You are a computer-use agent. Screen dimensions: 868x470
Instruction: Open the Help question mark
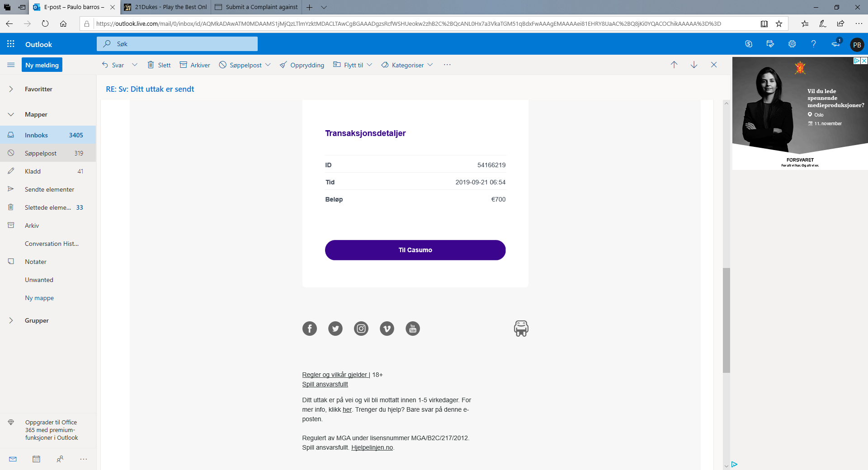tap(814, 44)
